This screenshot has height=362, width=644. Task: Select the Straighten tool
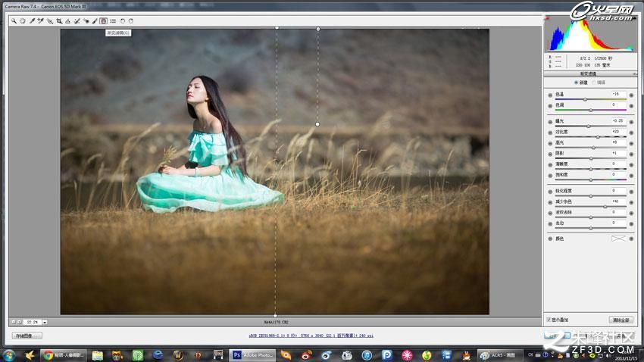click(67, 21)
